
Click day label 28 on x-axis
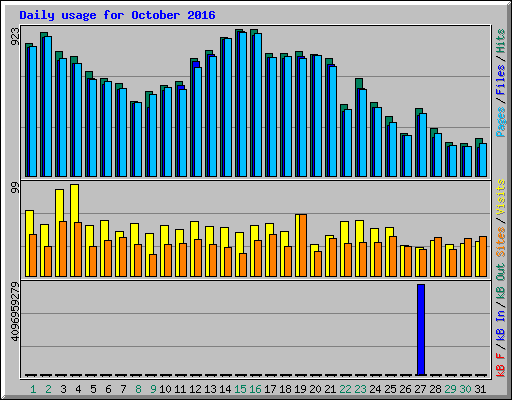tap(435, 389)
